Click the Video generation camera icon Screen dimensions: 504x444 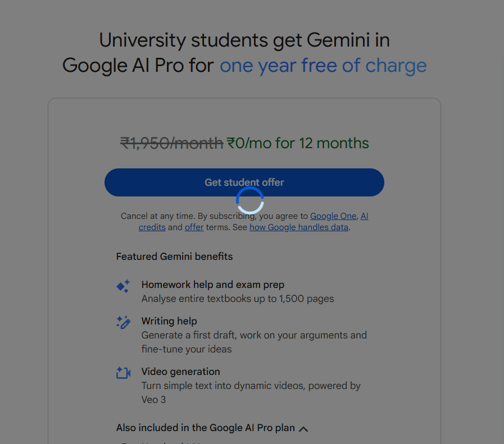pyautogui.click(x=124, y=373)
